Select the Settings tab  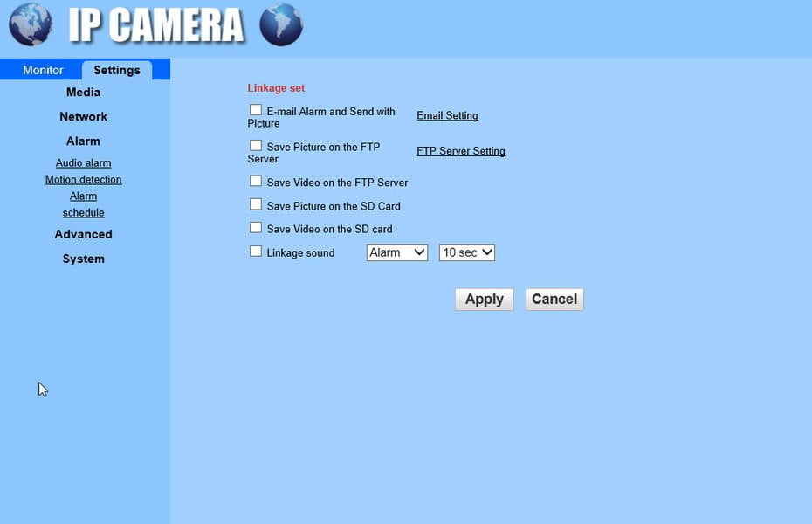(117, 70)
